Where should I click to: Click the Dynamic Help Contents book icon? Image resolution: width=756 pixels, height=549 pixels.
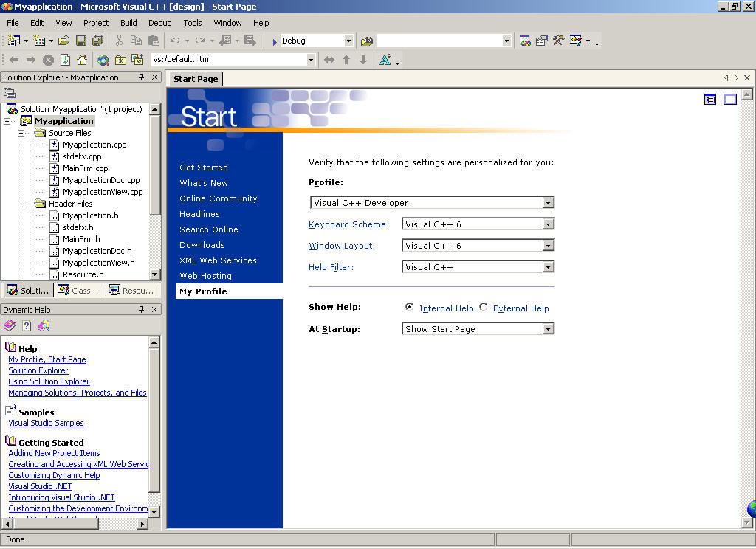[10, 326]
